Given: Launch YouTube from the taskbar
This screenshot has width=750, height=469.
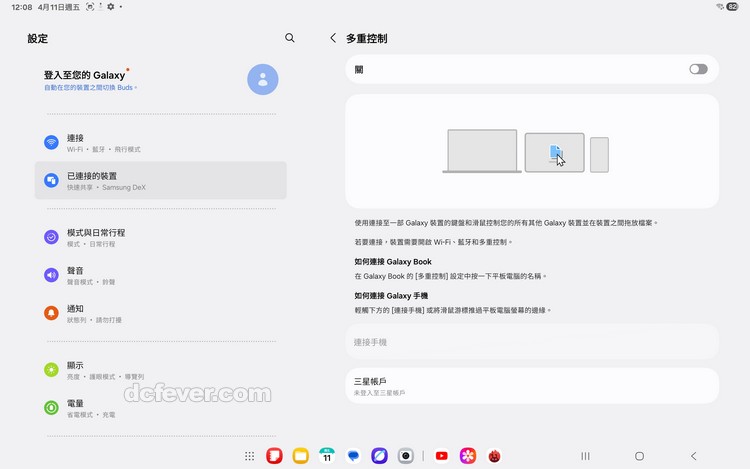Looking at the screenshot, I should [x=441, y=456].
